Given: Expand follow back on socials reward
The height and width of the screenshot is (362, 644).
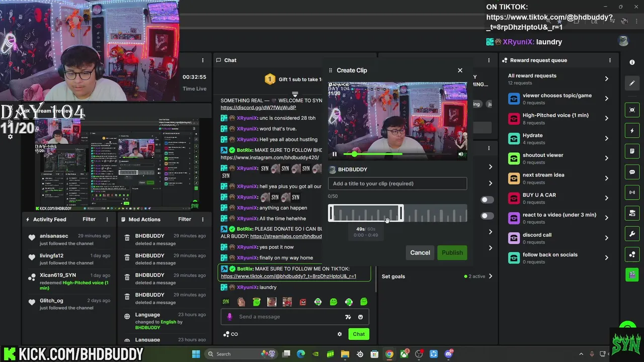Looking at the screenshot, I should pos(606,258).
